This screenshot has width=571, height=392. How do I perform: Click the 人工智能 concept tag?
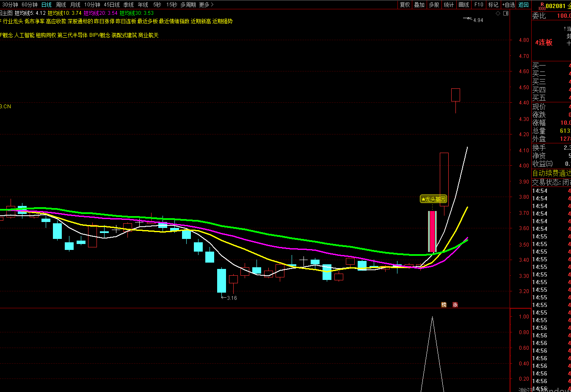tap(24, 36)
